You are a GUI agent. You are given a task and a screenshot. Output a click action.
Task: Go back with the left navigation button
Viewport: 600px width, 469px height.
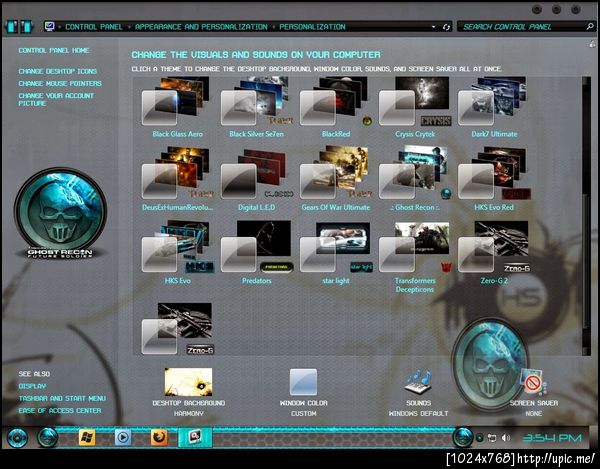coord(11,27)
